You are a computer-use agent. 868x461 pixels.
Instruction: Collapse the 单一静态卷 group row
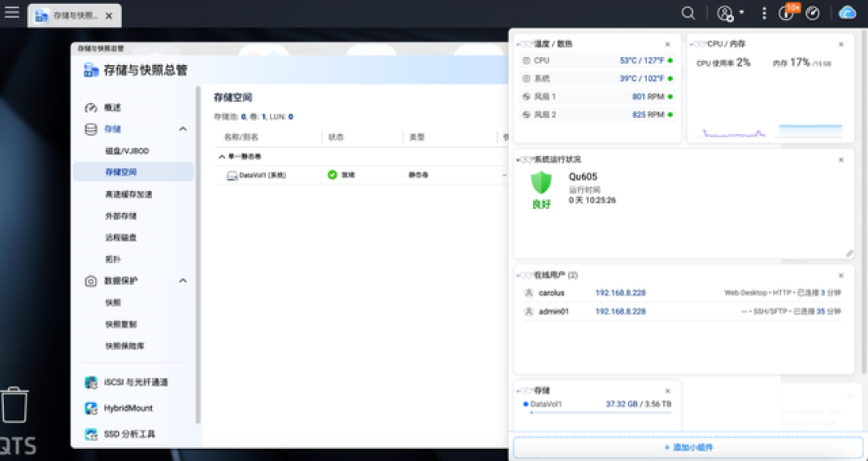[221, 157]
